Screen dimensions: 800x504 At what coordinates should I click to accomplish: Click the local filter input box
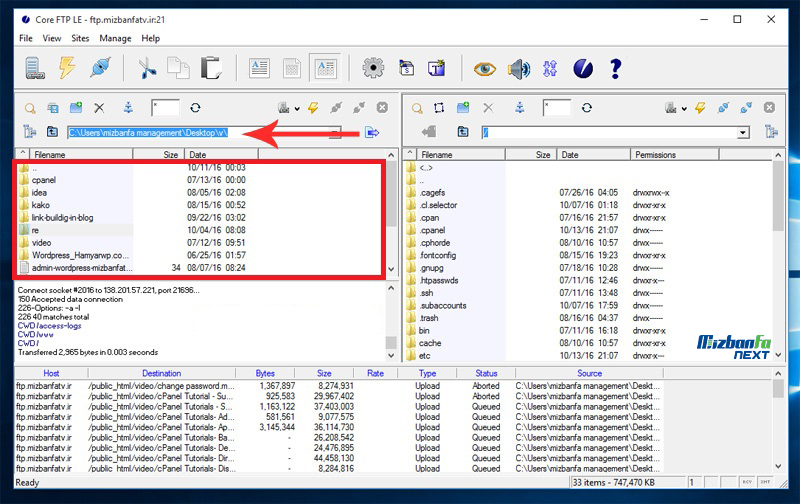[x=165, y=108]
